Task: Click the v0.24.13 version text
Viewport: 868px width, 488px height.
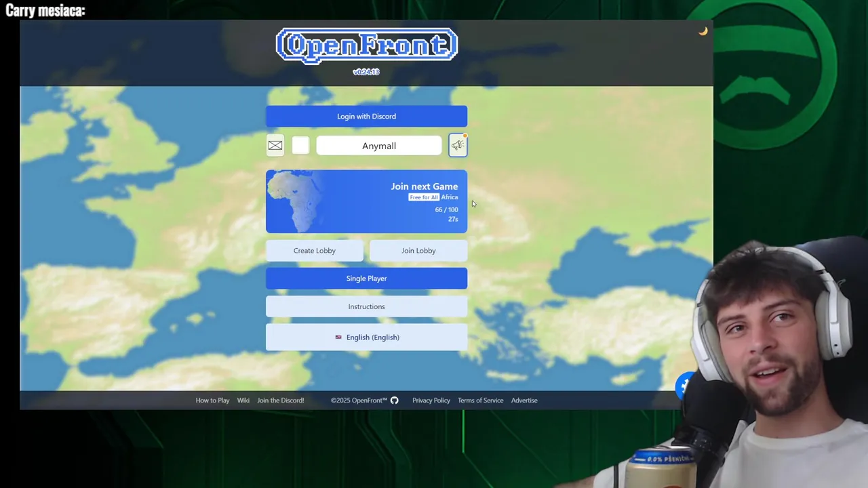Action: [366, 72]
